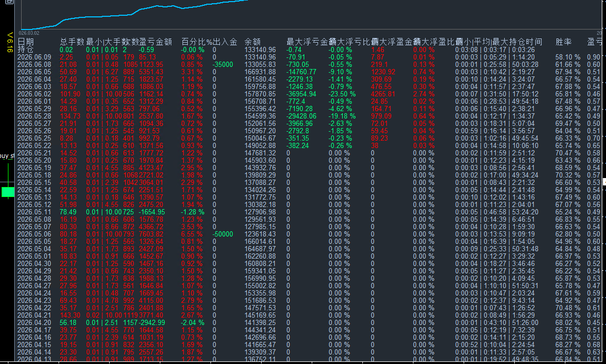The width and height of the screenshot is (606, 364).
Task: Select the percentage 3.31 %
Action: pos(191,72)
